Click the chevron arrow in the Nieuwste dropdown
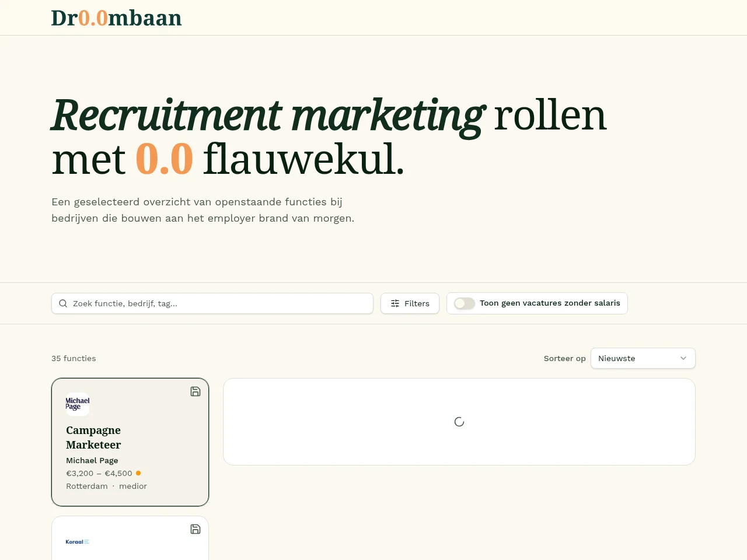 tap(683, 358)
